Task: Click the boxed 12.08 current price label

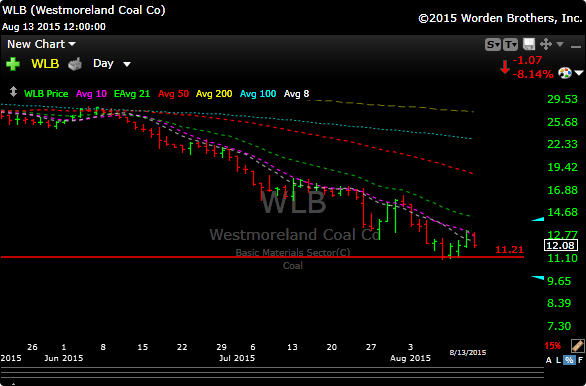Action: click(x=561, y=246)
